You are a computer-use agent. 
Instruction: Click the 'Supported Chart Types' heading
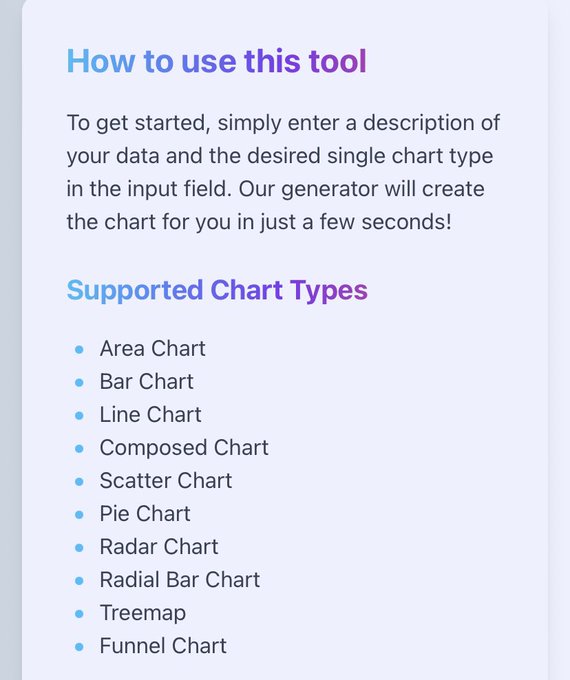[x=217, y=290]
